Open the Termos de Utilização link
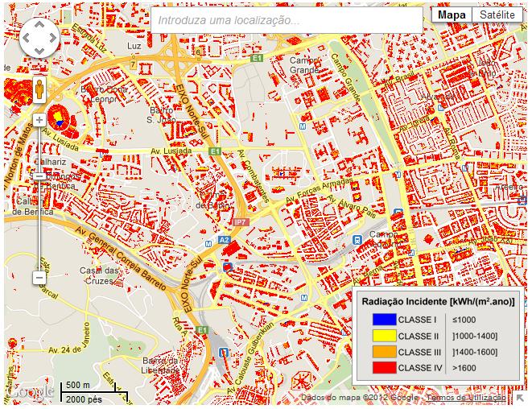 [465, 398]
